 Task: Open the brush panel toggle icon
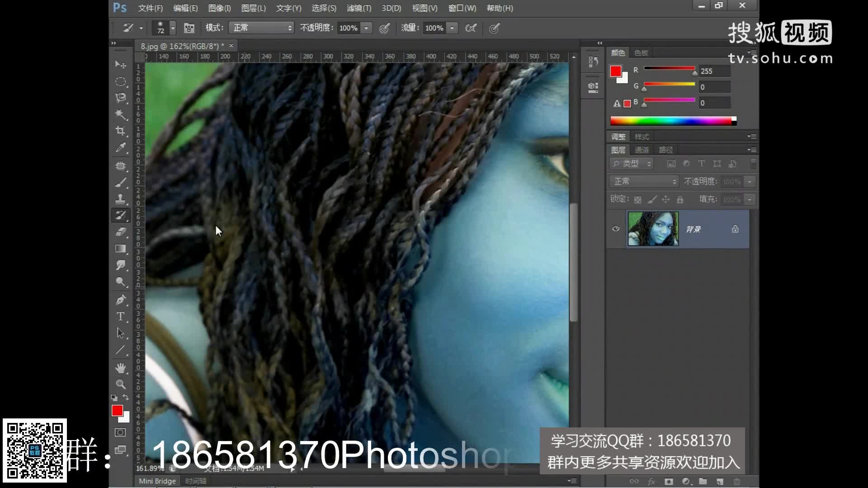coord(189,28)
